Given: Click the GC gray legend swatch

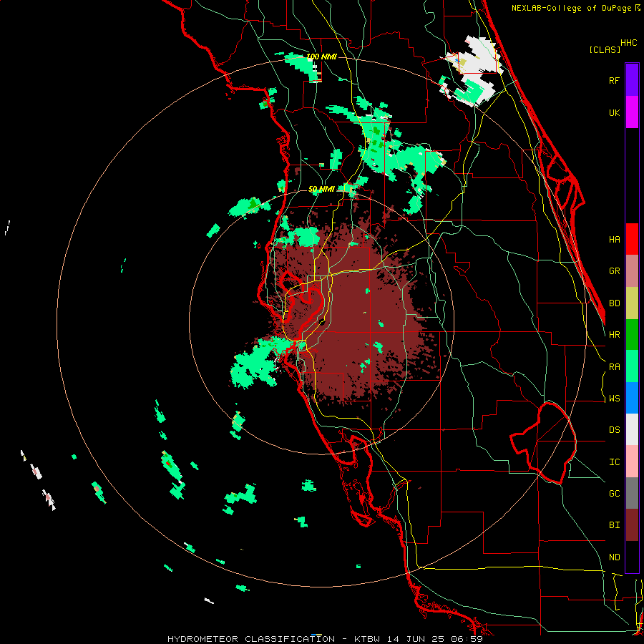Looking at the screenshot, I should 632,493.
